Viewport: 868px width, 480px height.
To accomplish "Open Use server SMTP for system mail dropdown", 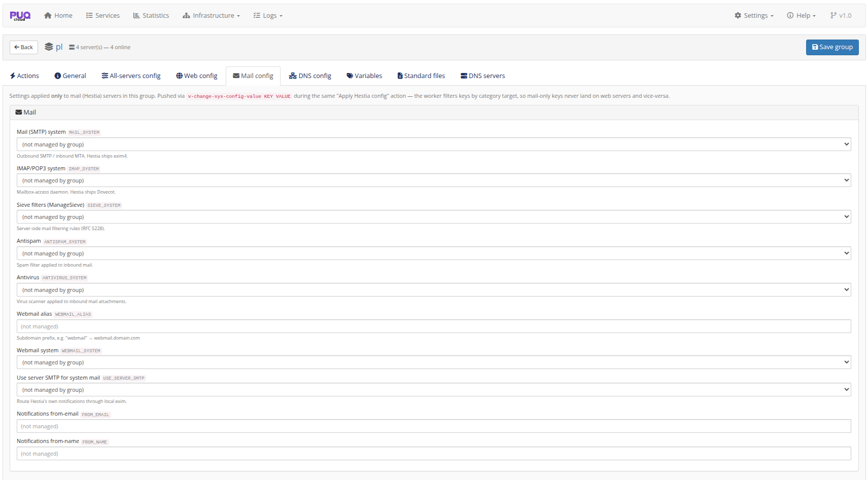I will point(434,390).
